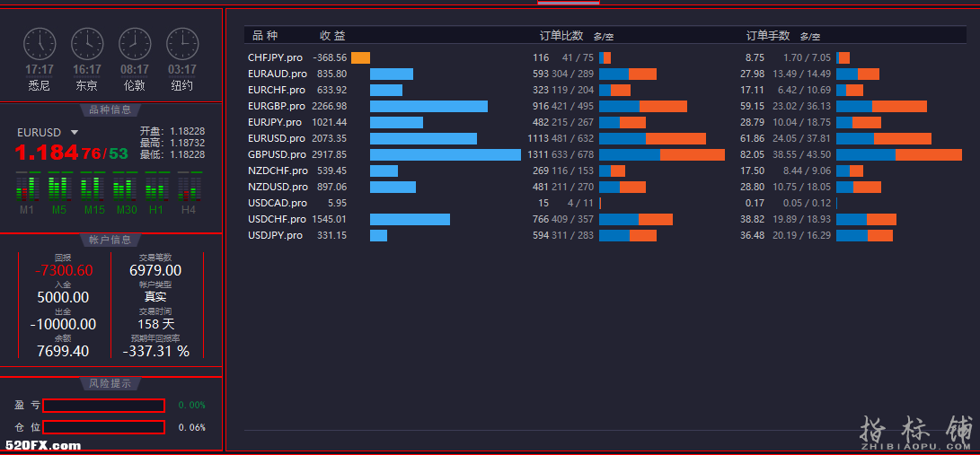Click the EURGBP.pro blue profit bar
The height and width of the screenshot is (455, 980).
[428, 106]
